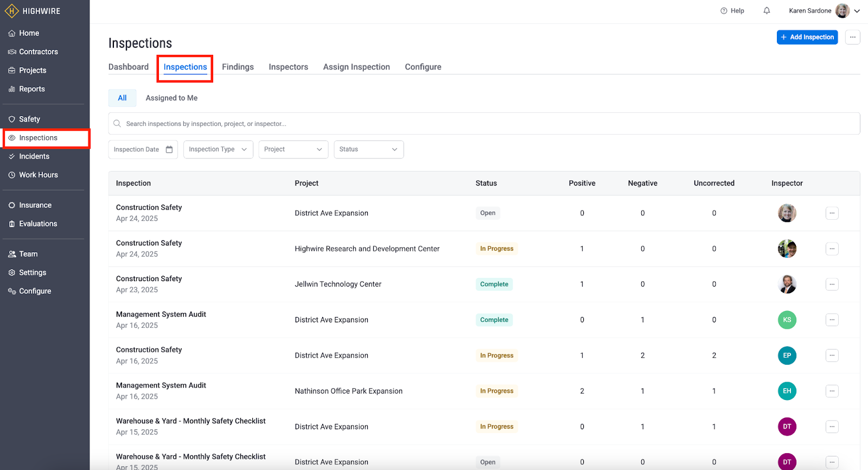Click the search inspections field
The height and width of the screenshot is (470, 868).
point(484,124)
